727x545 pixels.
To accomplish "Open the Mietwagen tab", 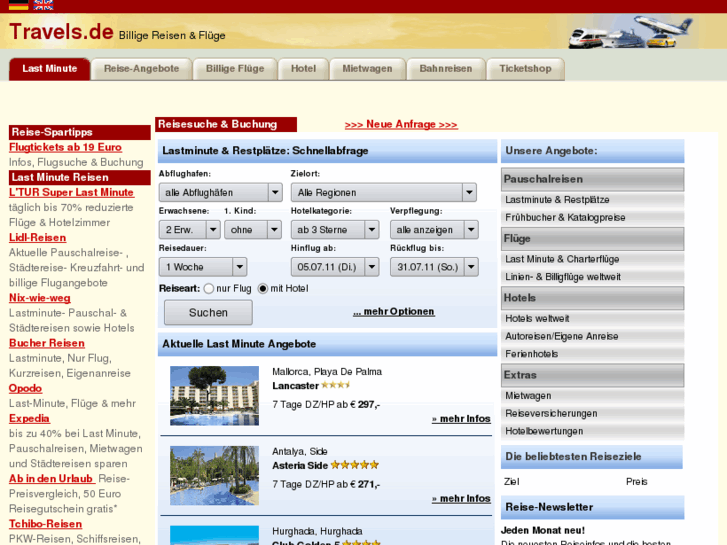I will pos(367,69).
